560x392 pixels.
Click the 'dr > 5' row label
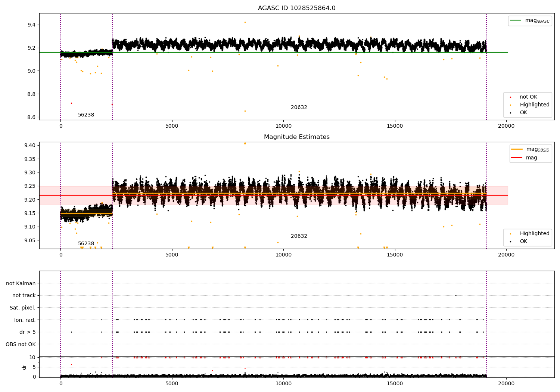click(28, 332)
